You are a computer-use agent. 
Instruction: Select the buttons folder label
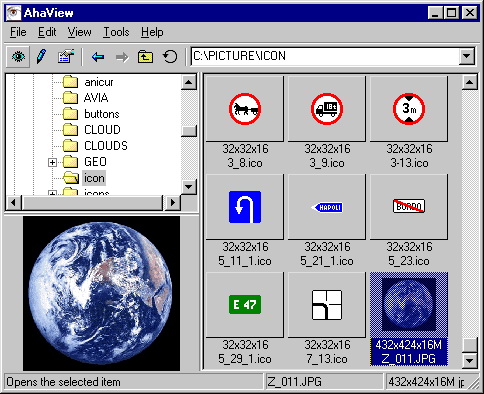(x=102, y=114)
